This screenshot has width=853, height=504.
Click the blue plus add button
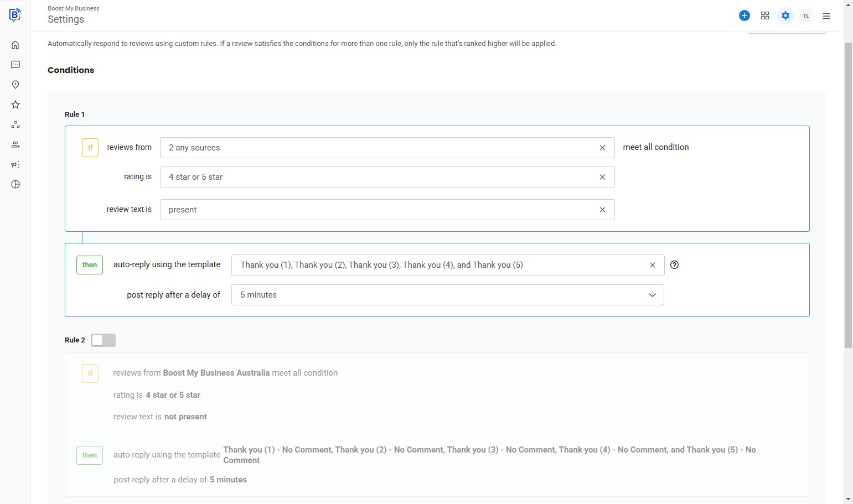click(x=745, y=15)
